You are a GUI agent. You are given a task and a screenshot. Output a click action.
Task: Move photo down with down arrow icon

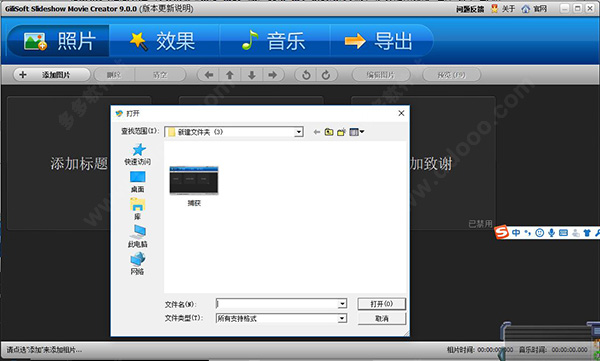click(x=251, y=75)
